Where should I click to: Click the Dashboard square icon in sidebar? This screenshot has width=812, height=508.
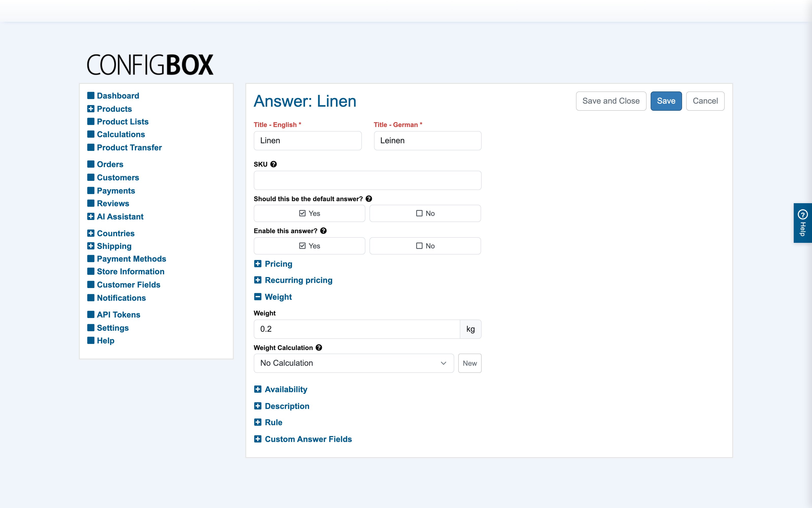[x=91, y=96]
